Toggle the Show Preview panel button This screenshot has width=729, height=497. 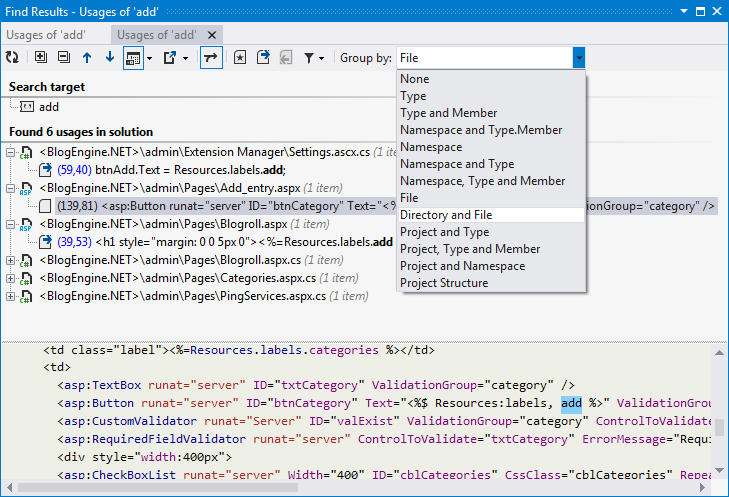pos(133,59)
